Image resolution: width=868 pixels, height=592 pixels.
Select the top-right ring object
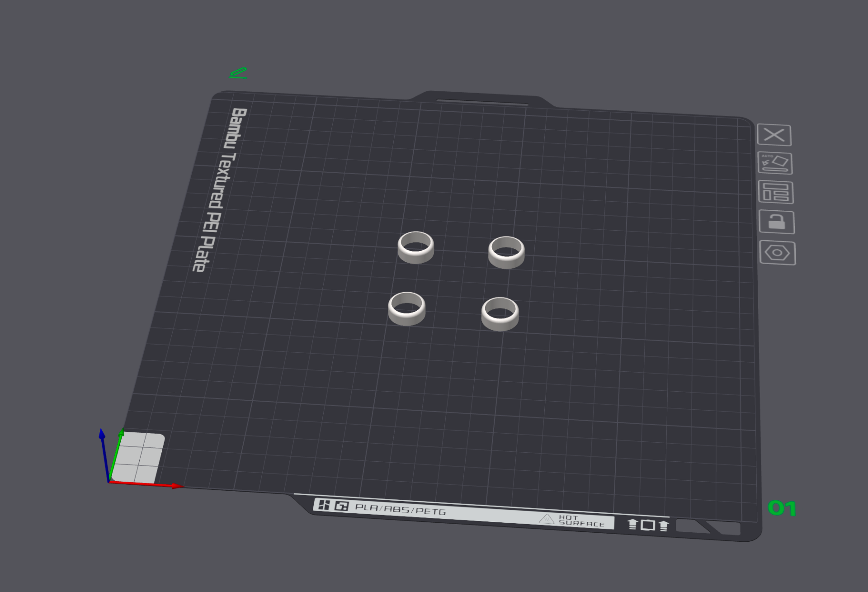[x=506, y=252]
